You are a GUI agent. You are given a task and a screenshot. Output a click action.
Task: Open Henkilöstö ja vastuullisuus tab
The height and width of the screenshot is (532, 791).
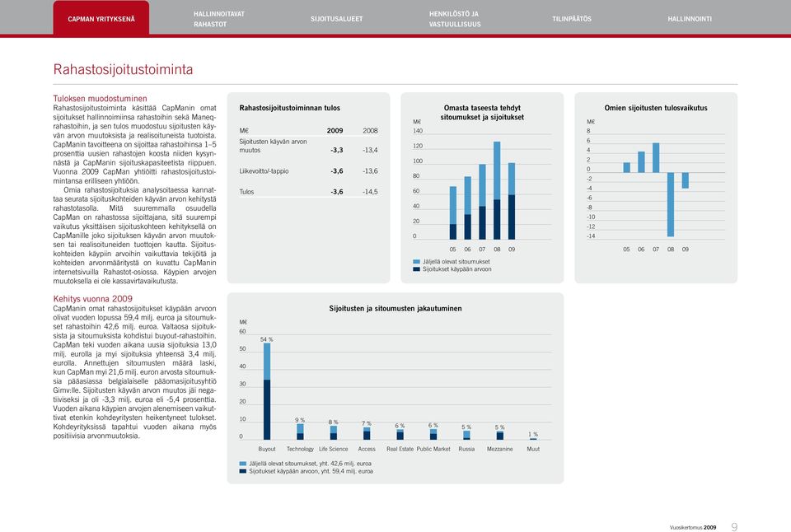455,19
